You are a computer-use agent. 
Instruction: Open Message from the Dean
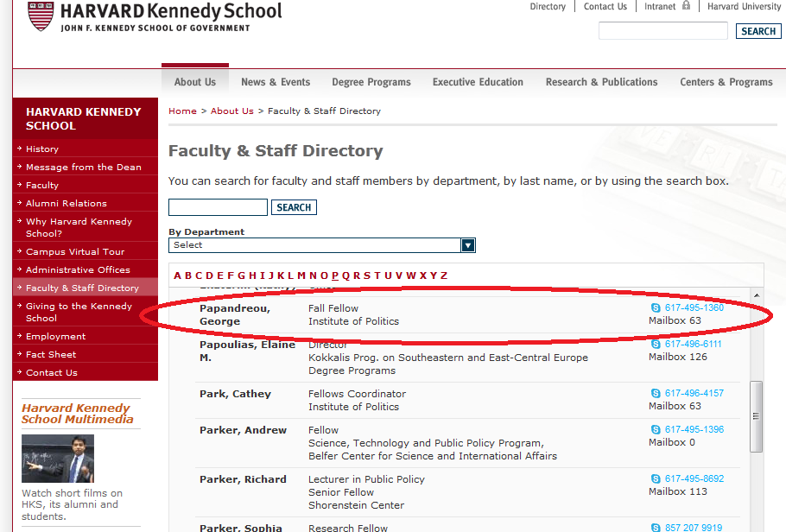[x=83, y=167]
